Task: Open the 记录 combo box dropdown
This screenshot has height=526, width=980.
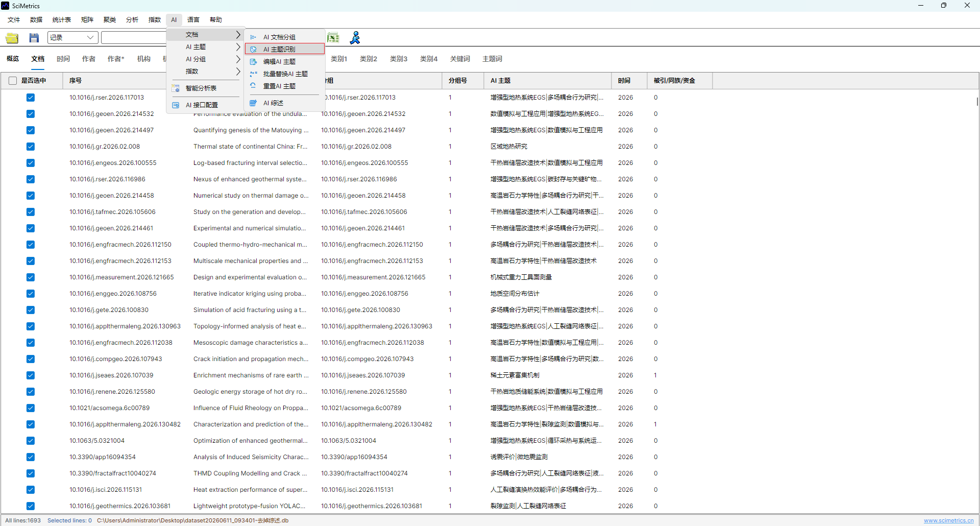Action: (90, 37)
